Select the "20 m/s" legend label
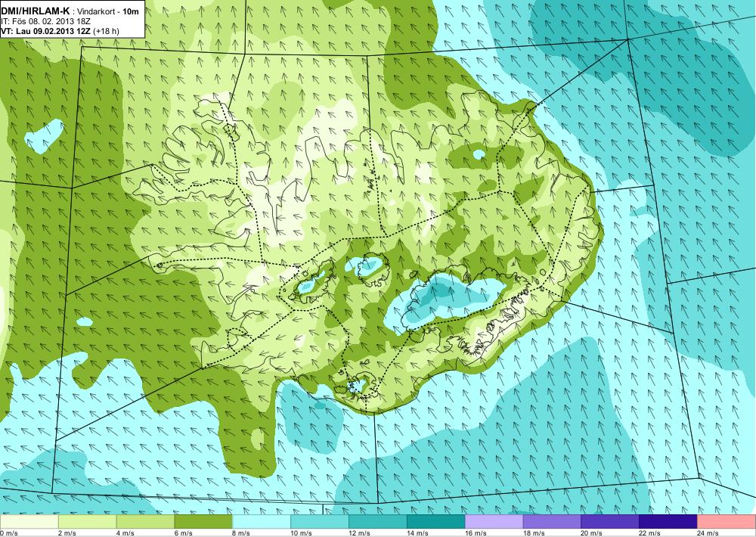756x537 pixels. pos(592,533)
